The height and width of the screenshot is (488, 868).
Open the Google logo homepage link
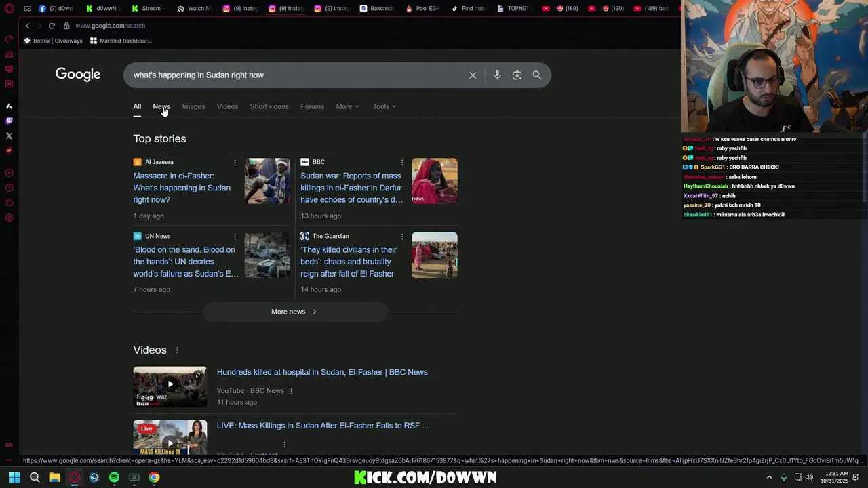(x=78, y=75)
